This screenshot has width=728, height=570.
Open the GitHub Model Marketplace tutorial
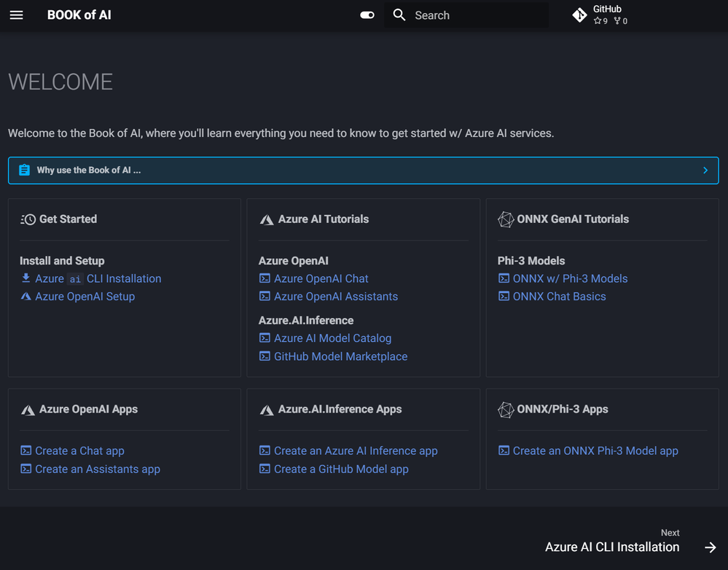tap(340, 356)
